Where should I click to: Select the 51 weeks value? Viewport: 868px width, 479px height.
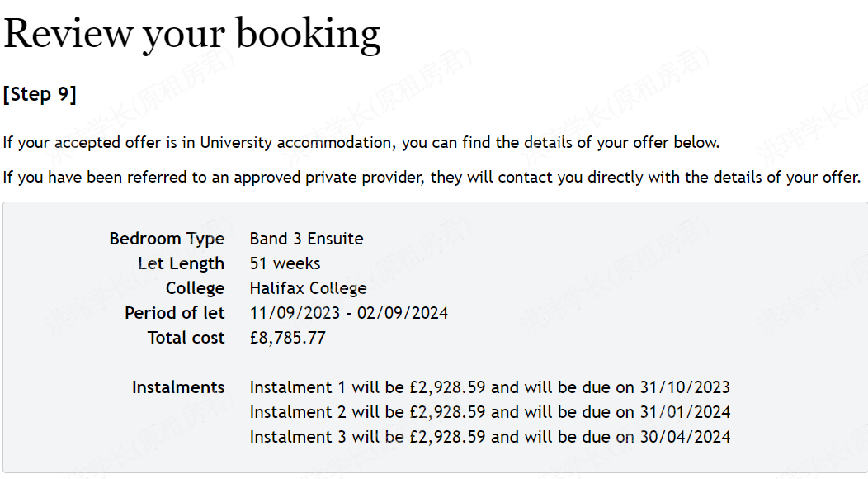pos(285,263)
